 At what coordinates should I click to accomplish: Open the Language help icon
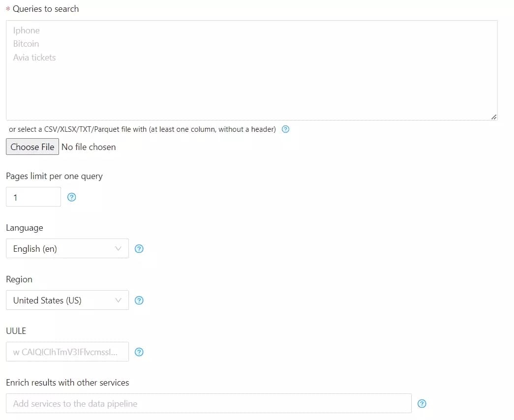coord(139,249)
